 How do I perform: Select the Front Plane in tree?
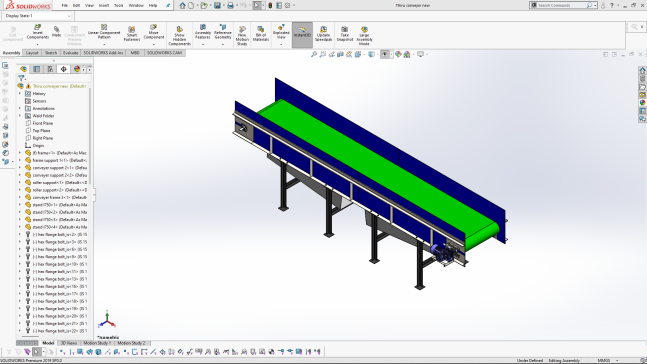pos(43,123)
